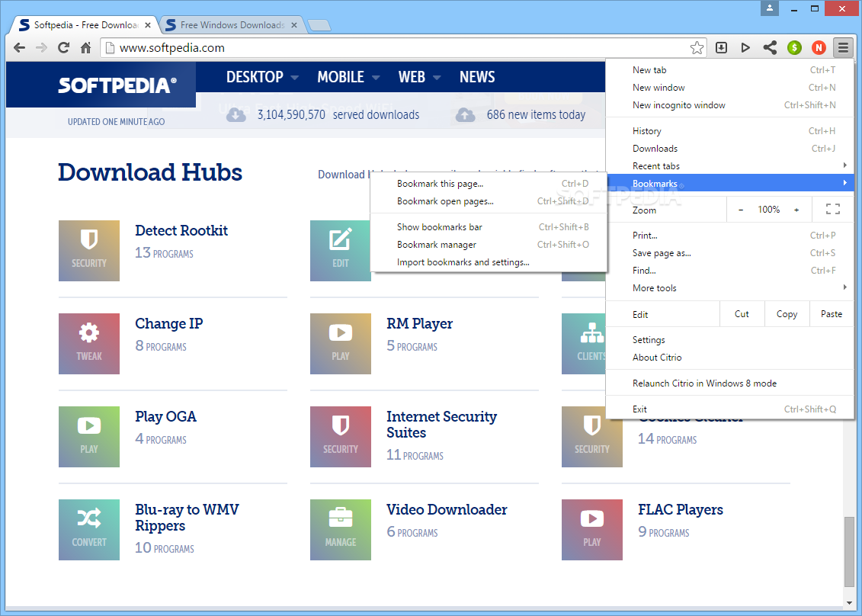The width and height of the screenshot is (862, 616).
Task: Open the Video Downloader link
Action: pos(447,510)
